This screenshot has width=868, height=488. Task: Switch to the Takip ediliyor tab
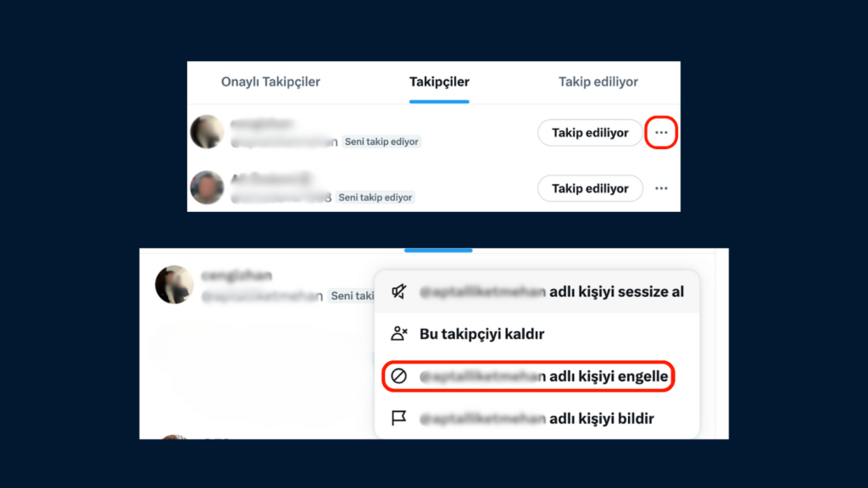click(x=598, y=82)
